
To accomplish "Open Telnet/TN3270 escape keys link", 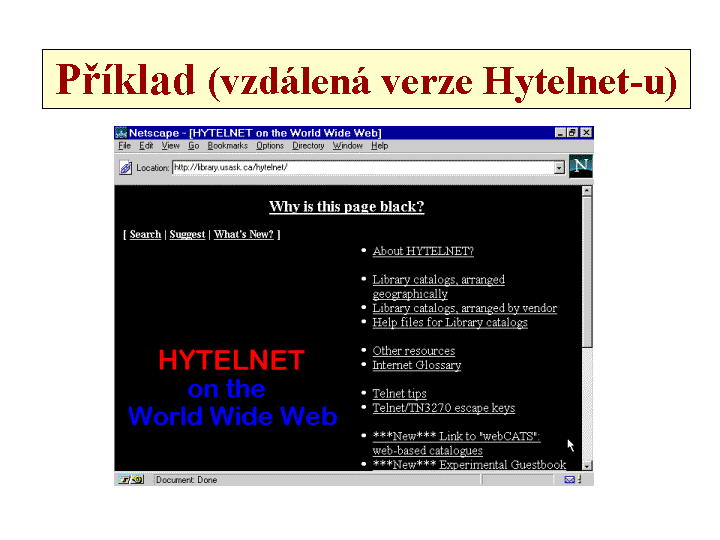I will point(444,408).
